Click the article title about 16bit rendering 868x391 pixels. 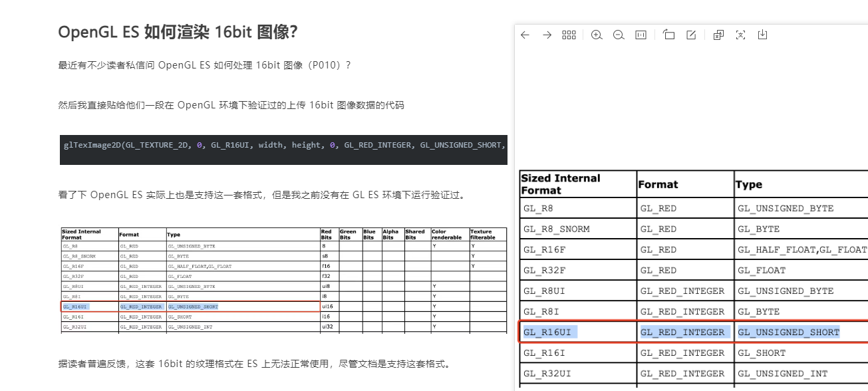[x=178, y=32]
